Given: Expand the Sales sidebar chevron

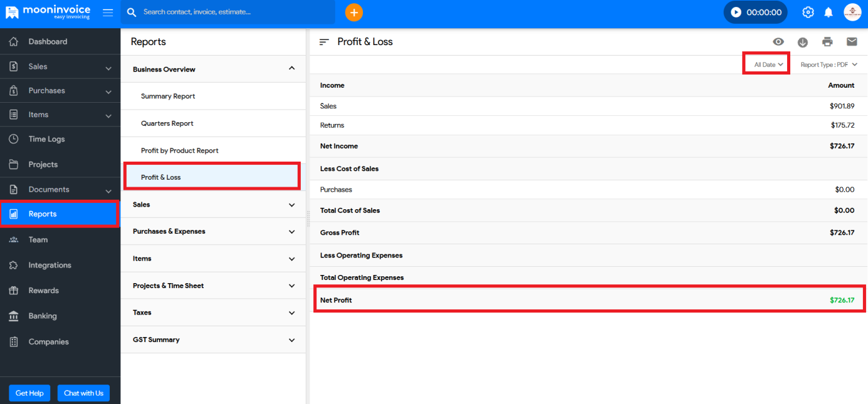Looking at the screenshot, I should (x=108, y=68).
